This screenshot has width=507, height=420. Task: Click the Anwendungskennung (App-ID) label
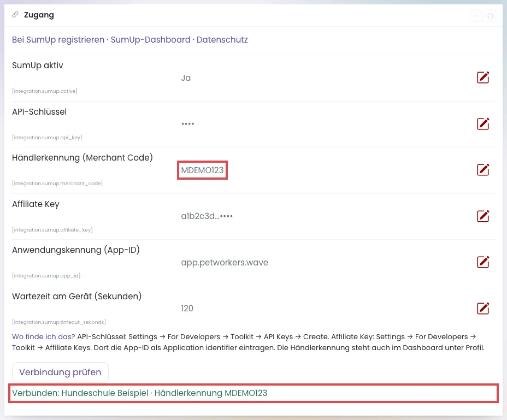point(76,250)
